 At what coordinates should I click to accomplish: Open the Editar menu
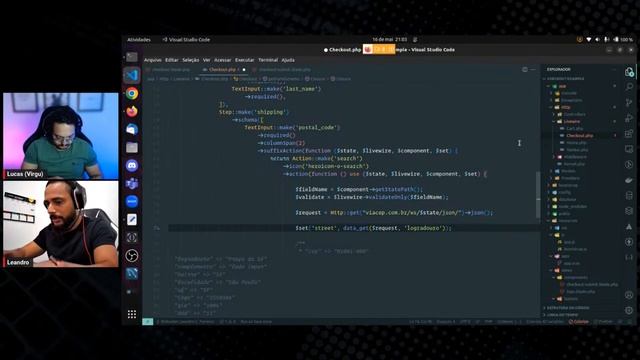[x=171, y=60]
